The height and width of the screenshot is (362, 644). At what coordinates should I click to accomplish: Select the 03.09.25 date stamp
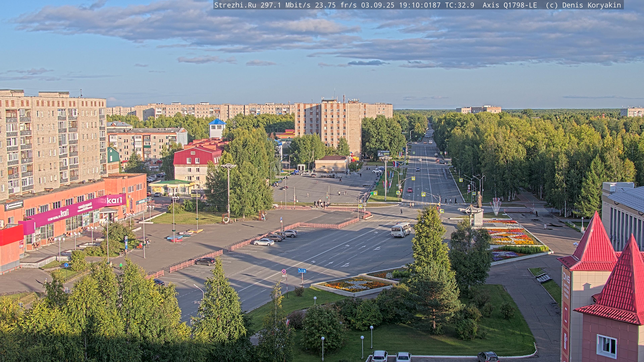point(378,5)
